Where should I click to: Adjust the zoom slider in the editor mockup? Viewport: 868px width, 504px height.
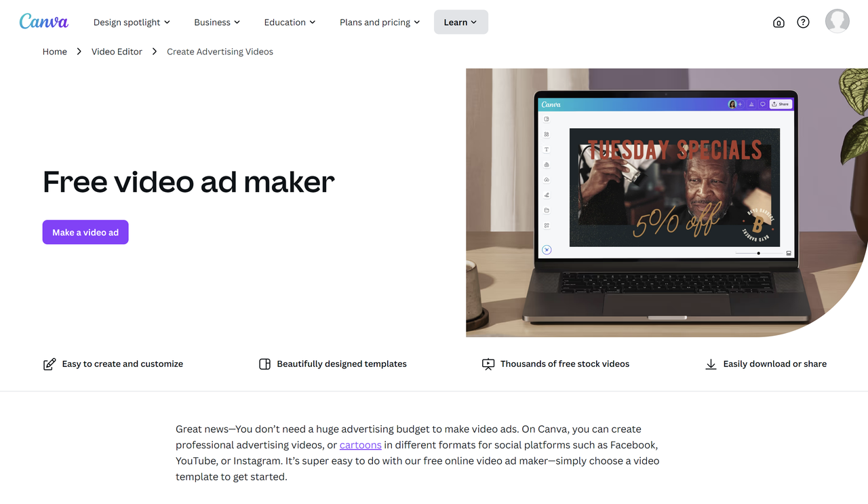tap(757, 253)
